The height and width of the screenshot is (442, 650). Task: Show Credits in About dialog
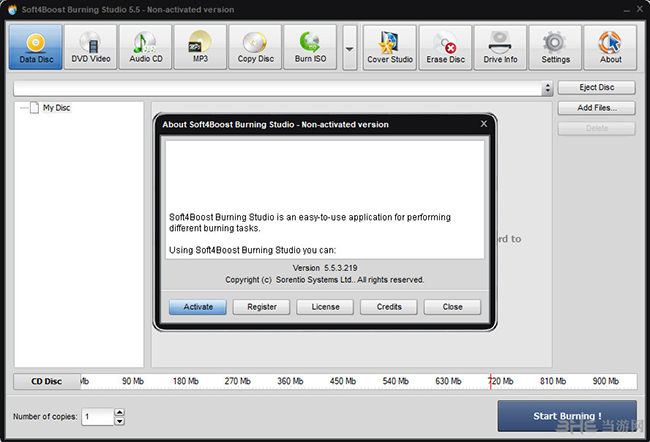tap(389, 307)
